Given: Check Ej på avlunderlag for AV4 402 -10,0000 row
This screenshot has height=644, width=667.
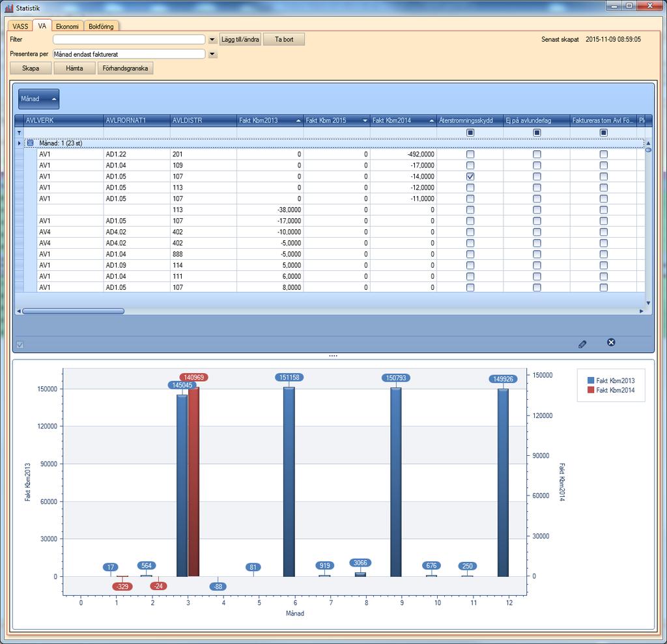Looking at the screenshot, I should click(537, 232).
